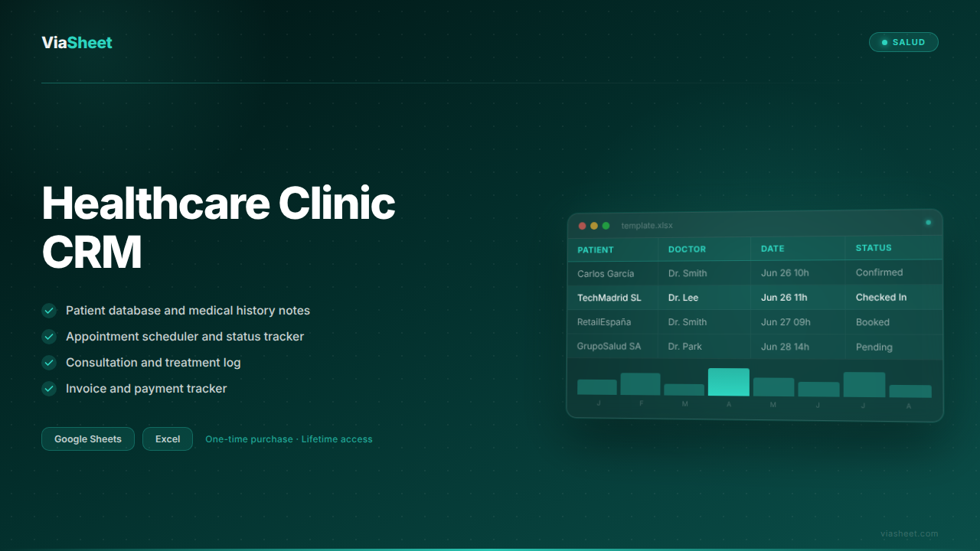Viewport: 980px width, 551px height.
Task: Click the Healthcare Clinic CRM heading
Action: pyautogui.click(x=218, y=228)
